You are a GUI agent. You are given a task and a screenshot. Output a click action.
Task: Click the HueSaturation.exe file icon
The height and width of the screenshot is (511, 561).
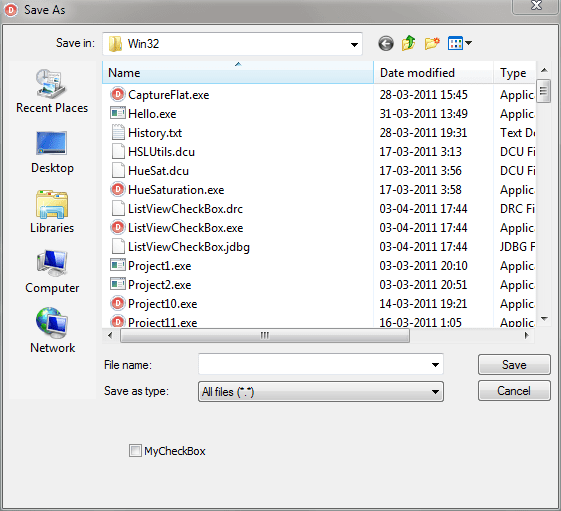click(118, 189)
